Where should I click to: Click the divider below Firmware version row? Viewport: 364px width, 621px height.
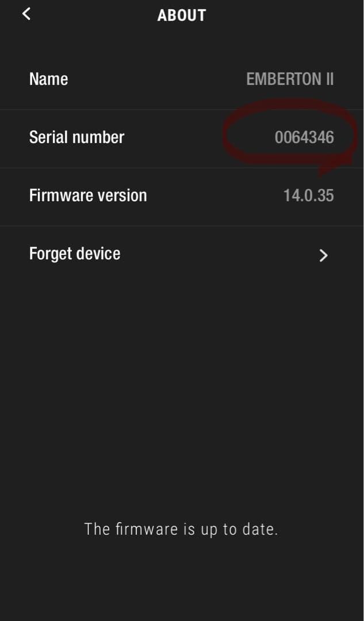[182, 226]
